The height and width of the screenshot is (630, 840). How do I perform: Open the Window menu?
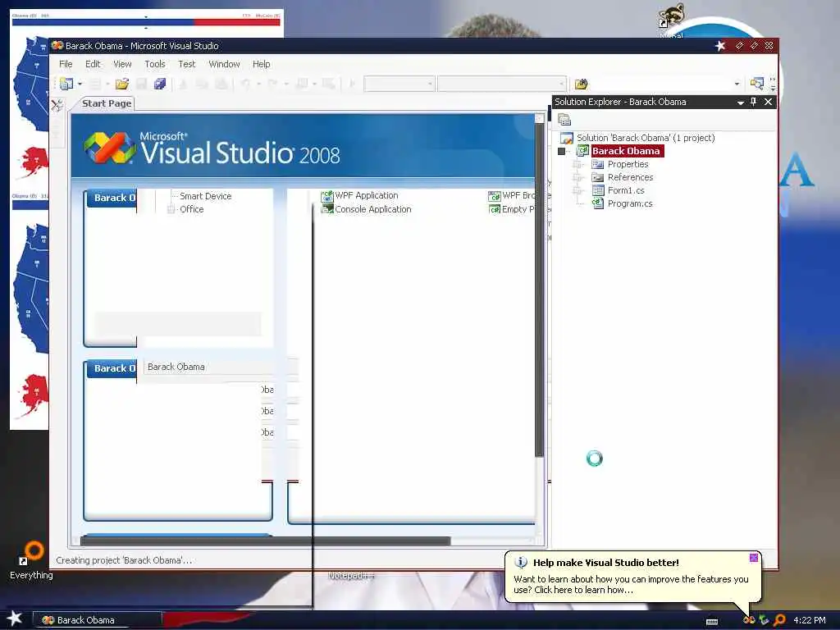(224, 64)
